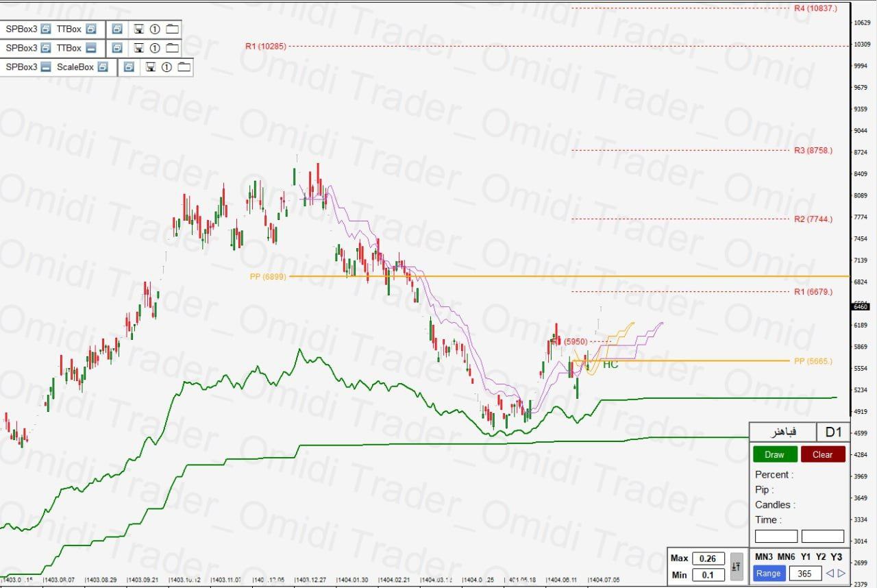877x588 pixels.
Task: Toggle the TTBox box in the second row
Action: (90, 48)
